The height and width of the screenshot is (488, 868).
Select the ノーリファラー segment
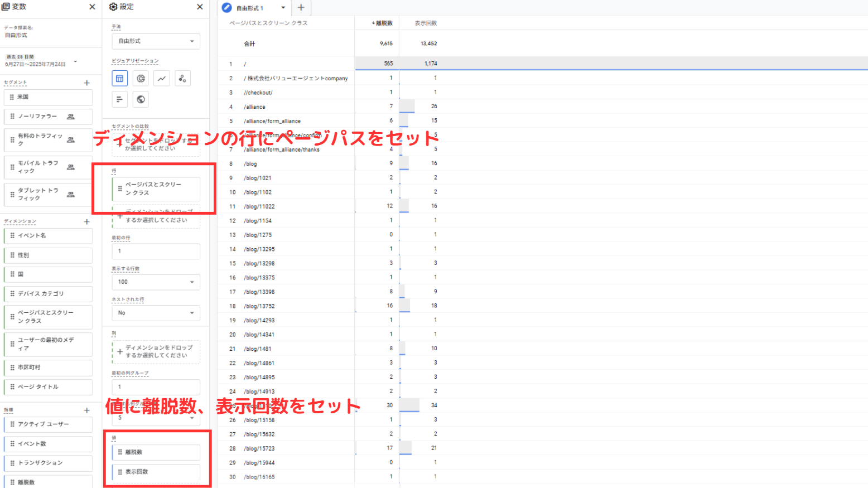(x=49, y=117)
